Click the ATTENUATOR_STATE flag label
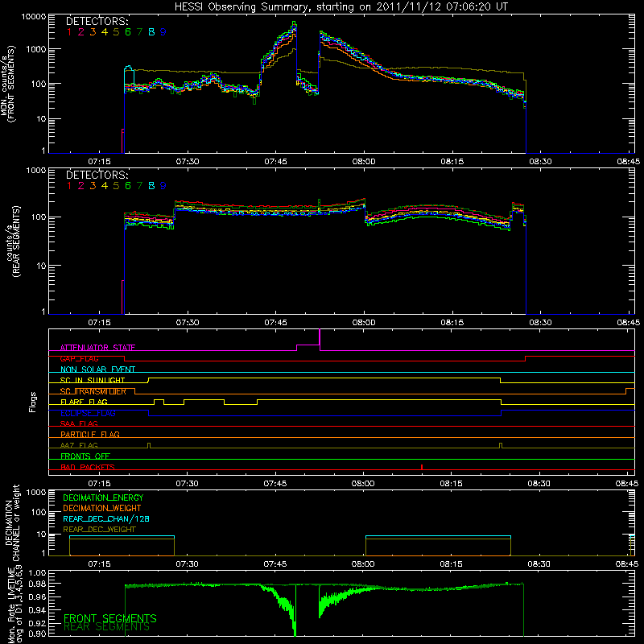 click(x=97, y=348)
